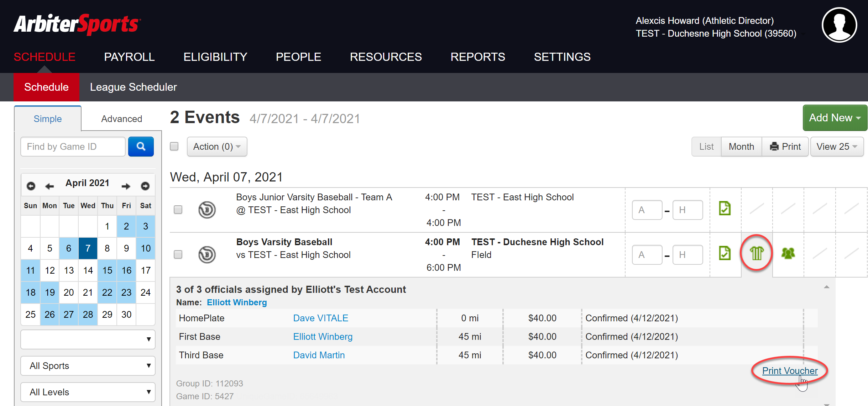Open the REPORTS main menu
868x406 pixels.
click(x=478, y=57)
